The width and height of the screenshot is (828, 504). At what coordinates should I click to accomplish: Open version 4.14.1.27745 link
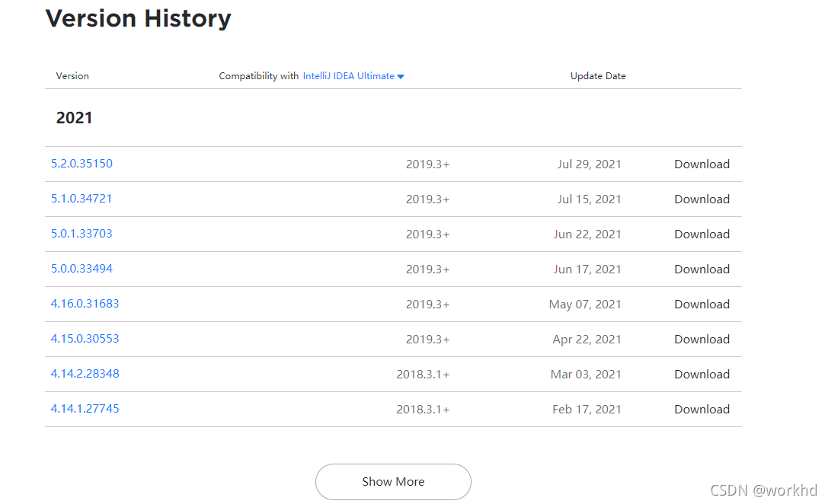coord(85,409)
